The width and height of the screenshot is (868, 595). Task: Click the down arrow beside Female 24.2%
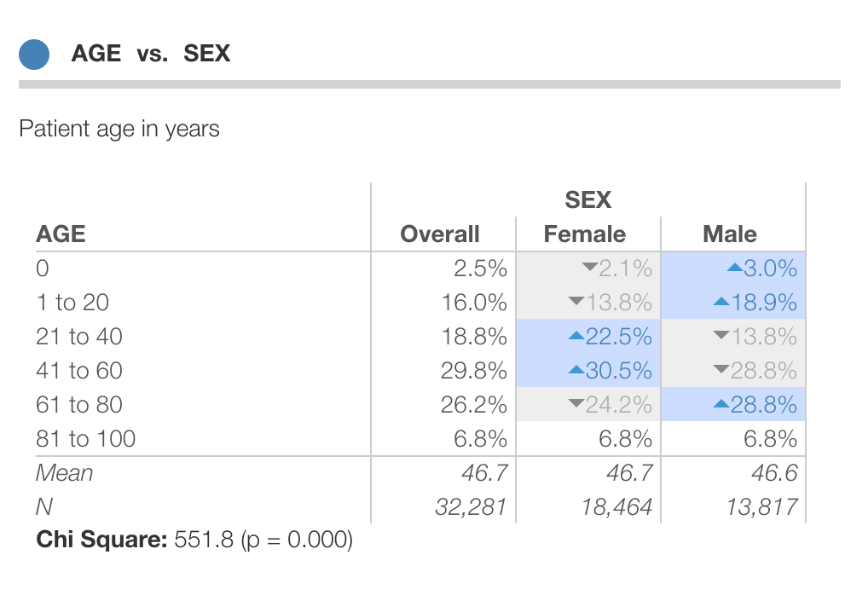576,404
